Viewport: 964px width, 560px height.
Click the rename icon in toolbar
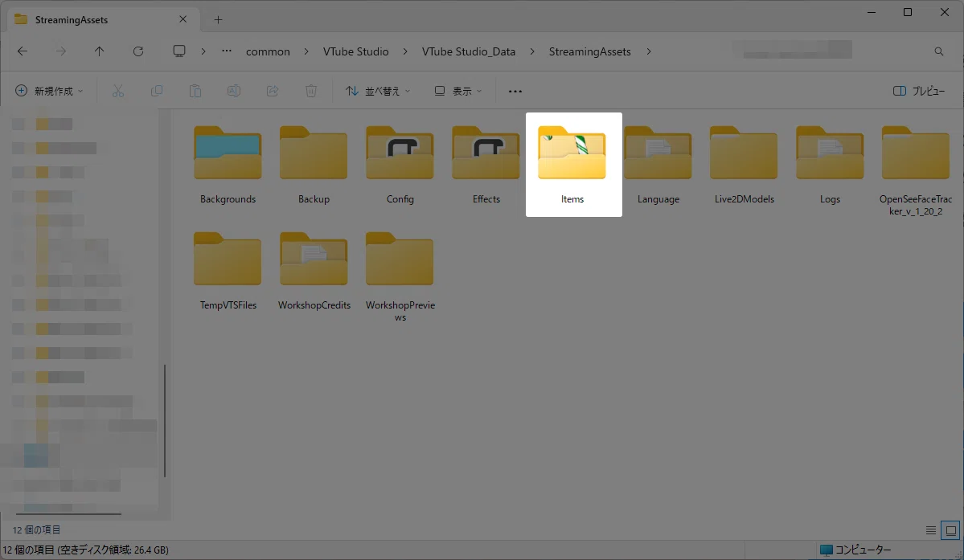pos(234,91)
